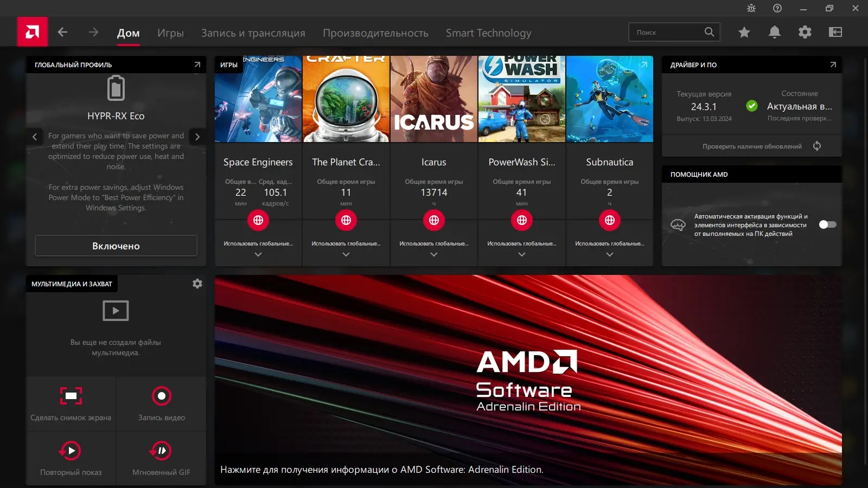Click the refresh icon for update check
This screenshot has width=868, height=488.
pos(817,146)
